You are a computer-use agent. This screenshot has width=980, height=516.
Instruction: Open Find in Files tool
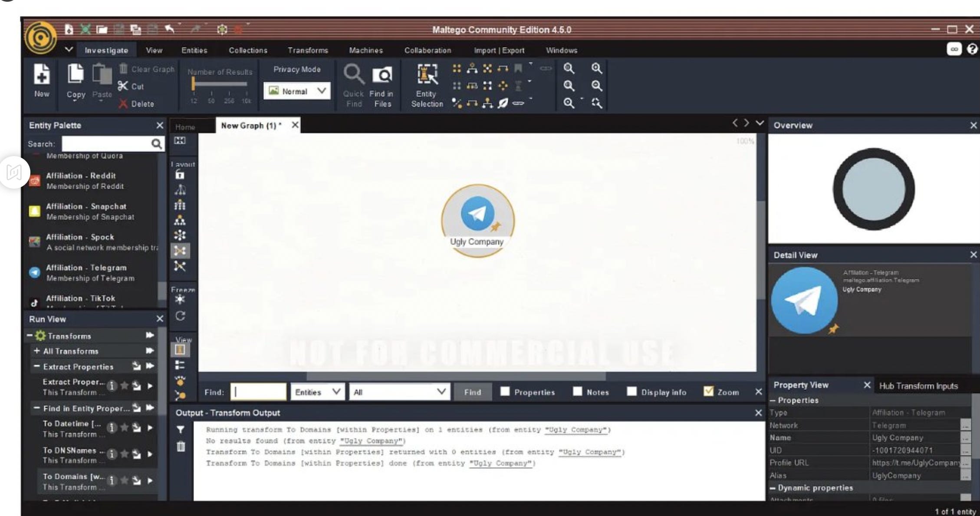pyautogui.click(x=382, y=75)
